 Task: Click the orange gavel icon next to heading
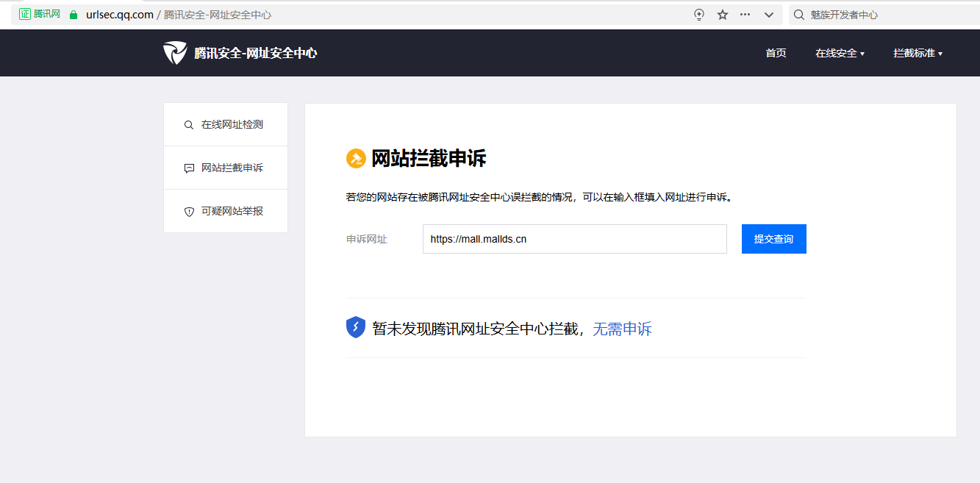point(356,158)
